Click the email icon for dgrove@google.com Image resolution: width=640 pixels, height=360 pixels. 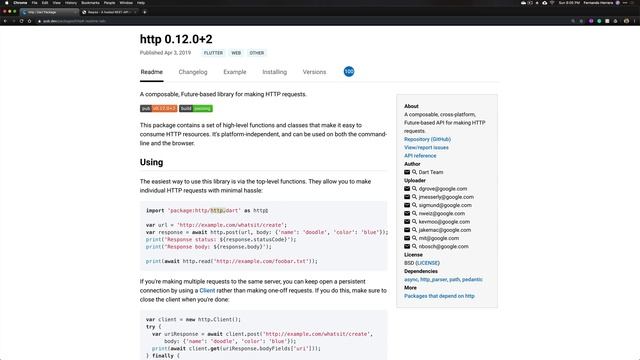pos(407,189)
